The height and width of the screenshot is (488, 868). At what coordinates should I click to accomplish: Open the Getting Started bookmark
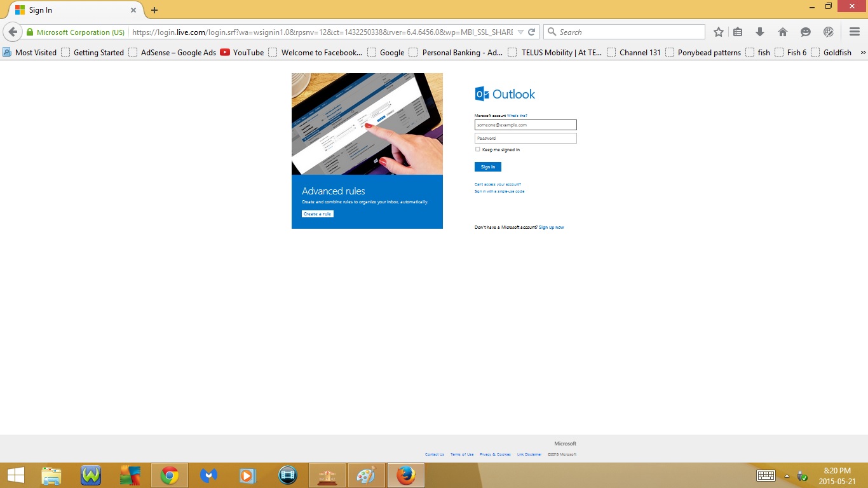(x=93, y=53)
